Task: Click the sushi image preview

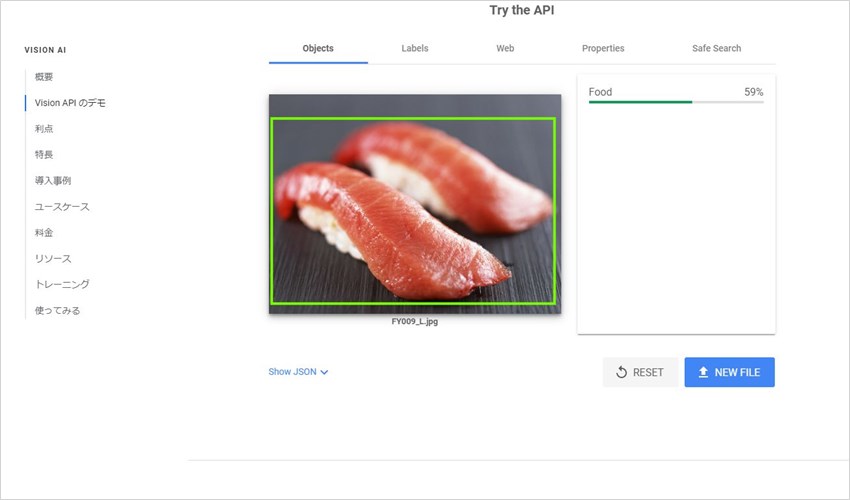Action: coord(415,204)
